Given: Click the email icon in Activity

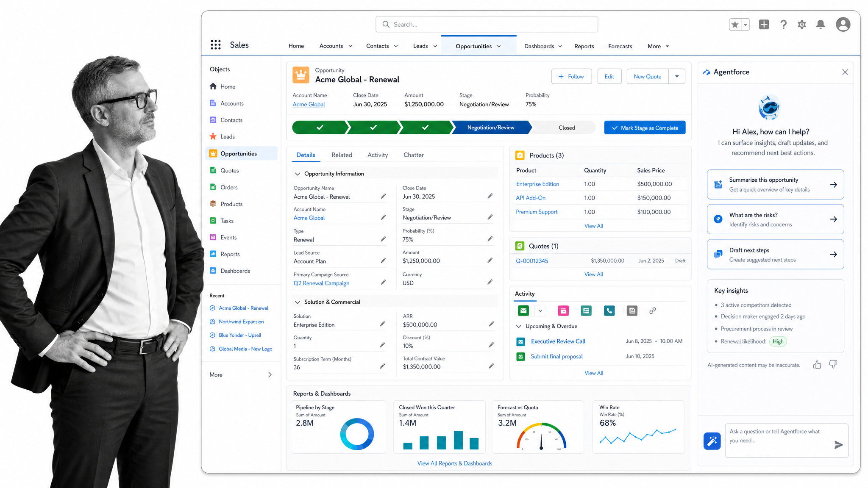Looking at the screenshot, I should coord(523,311).
